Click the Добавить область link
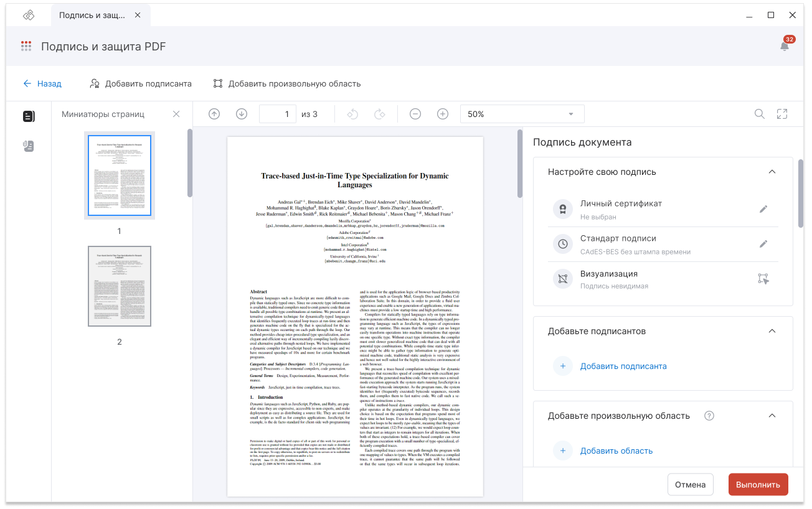Viewport: 812px width, 509px height. (x=616, y=451)
